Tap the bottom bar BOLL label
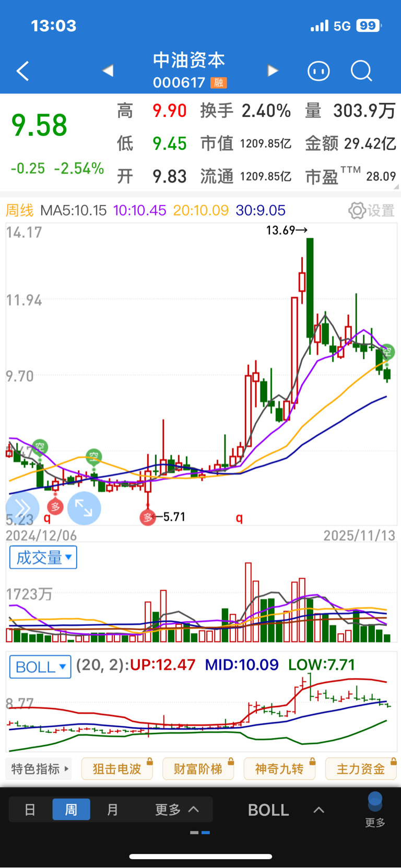This screenshot has height=868, width=401. point(268,810)
